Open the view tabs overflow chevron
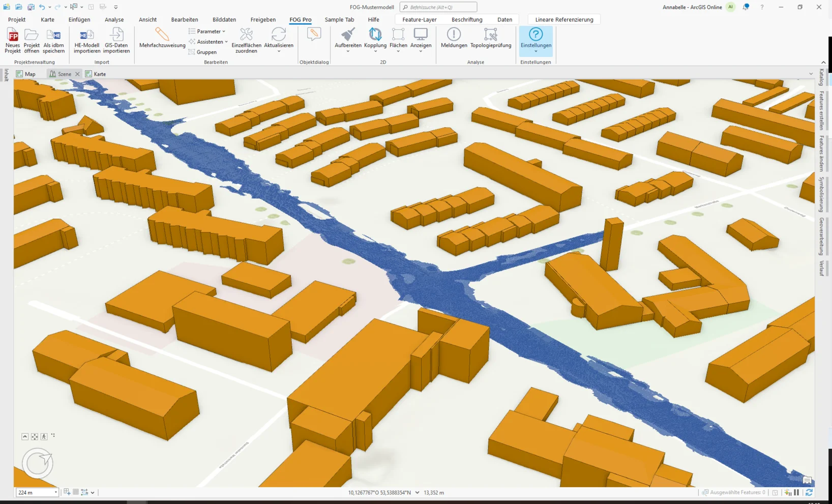The image size is (832, 504). 811,74
